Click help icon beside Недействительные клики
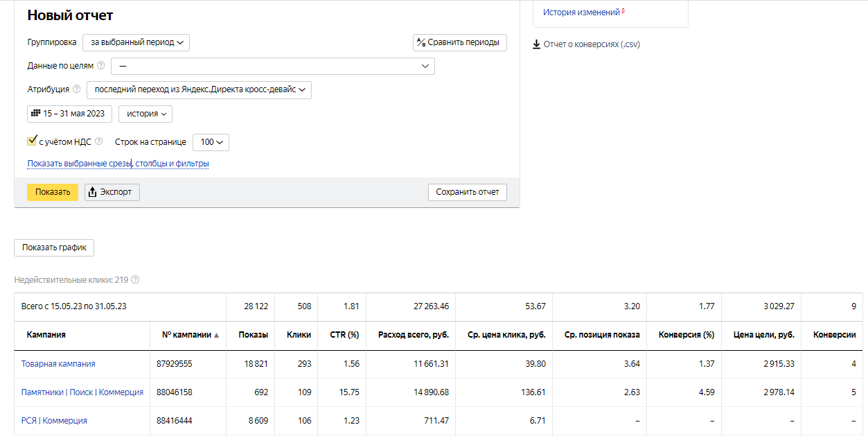Viewport: 868px width, 443px height. pyautogui.click(x=135, y=280)
